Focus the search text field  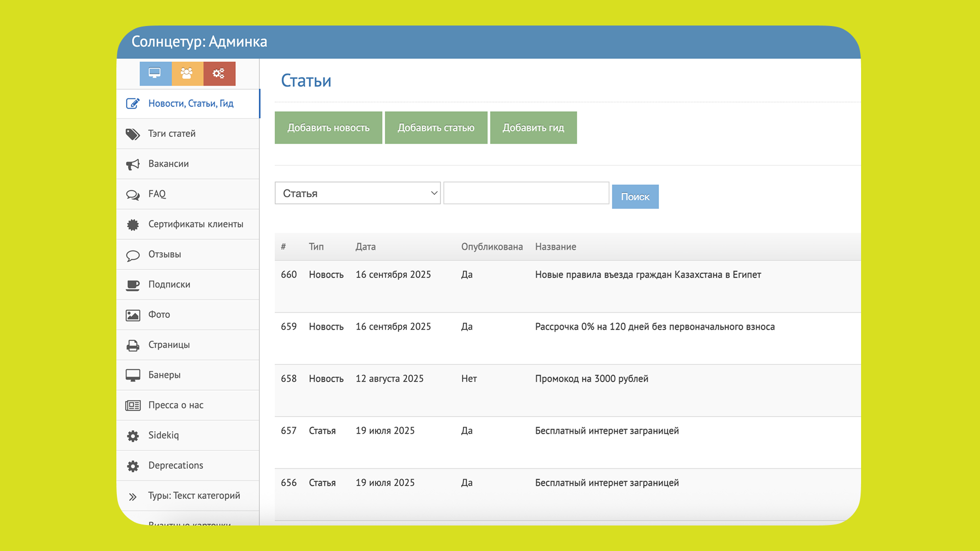pos(526,193)
